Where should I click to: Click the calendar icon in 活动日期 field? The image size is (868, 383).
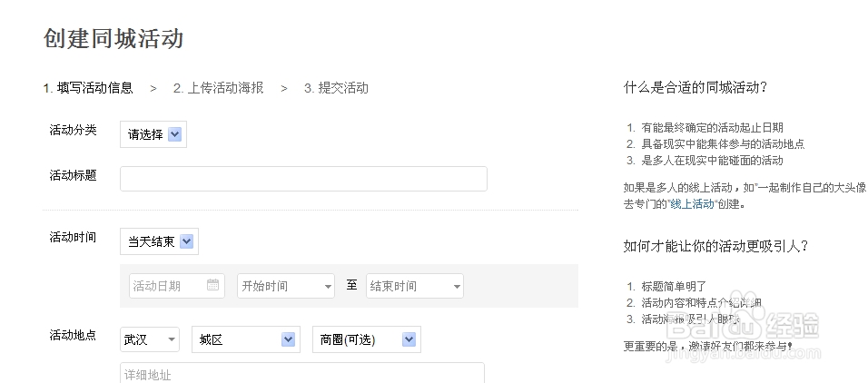(x=213, y=285)
